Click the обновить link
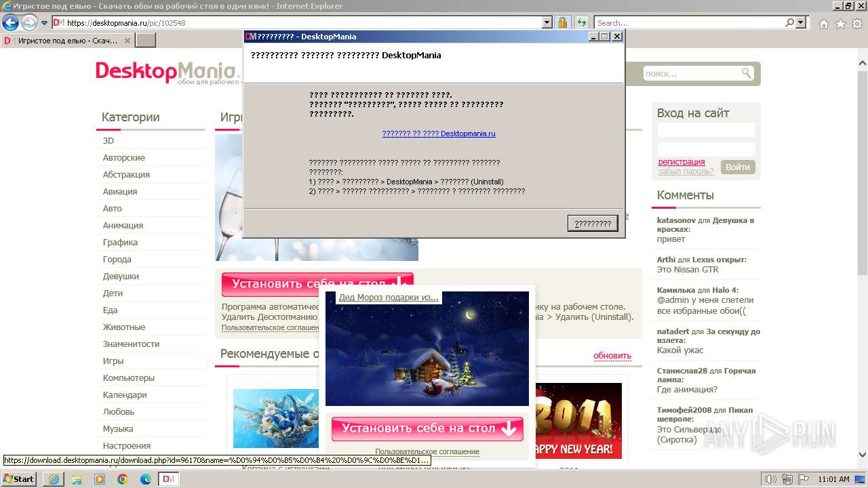The width and height of the screenshot is (868, 488). 612,356
